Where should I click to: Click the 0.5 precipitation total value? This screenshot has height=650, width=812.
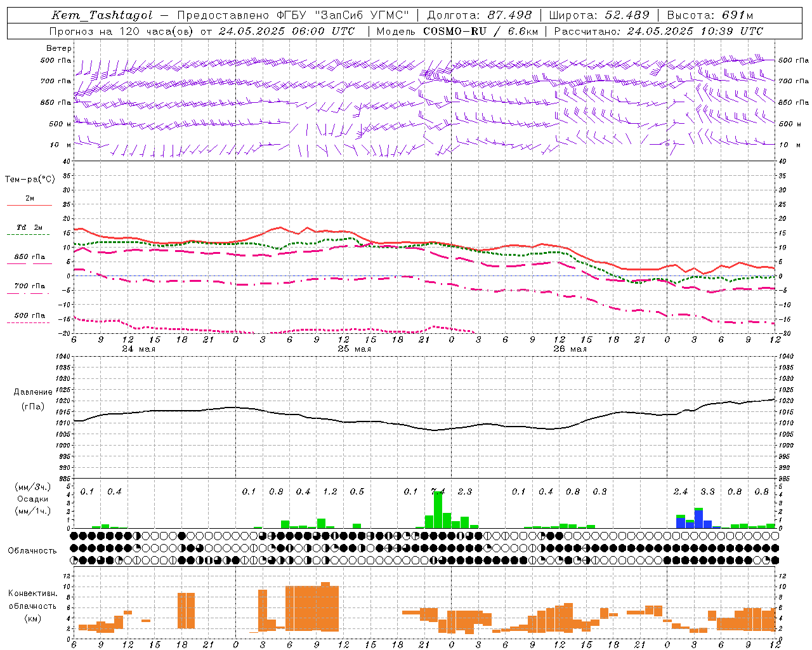point(357,491)
